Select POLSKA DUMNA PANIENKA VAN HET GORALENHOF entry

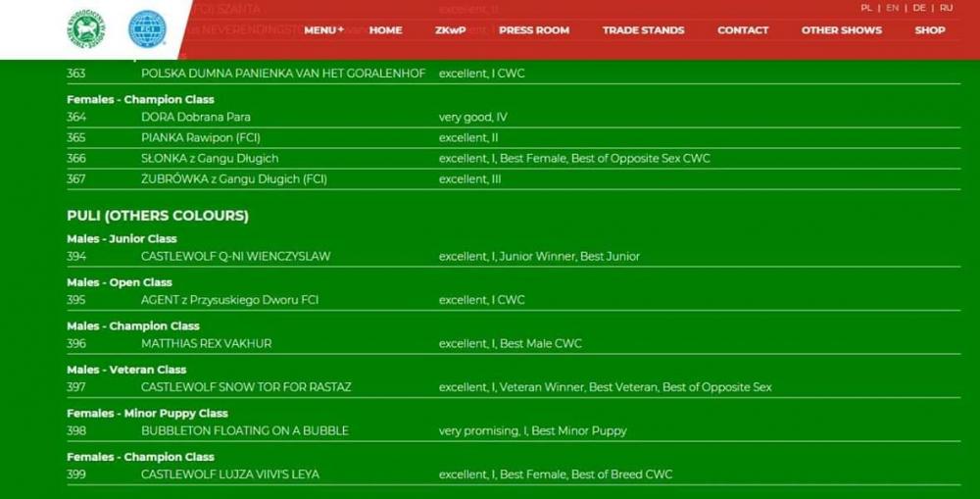pyautogui.click(x=283, y=74)
